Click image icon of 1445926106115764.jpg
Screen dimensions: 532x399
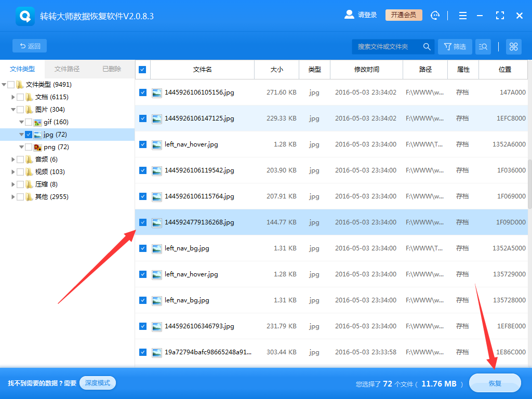tap(156, 197)
